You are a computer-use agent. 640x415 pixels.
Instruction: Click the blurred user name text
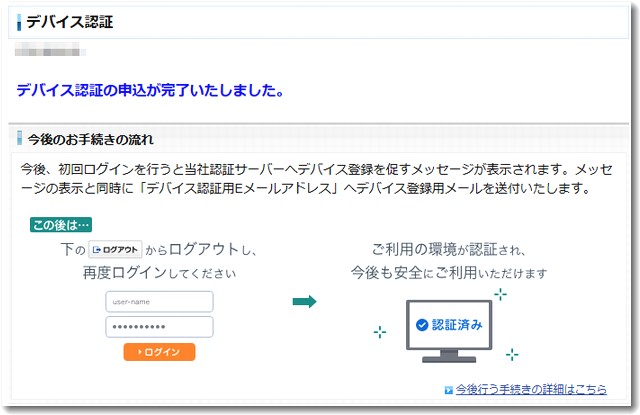point(50,52)
